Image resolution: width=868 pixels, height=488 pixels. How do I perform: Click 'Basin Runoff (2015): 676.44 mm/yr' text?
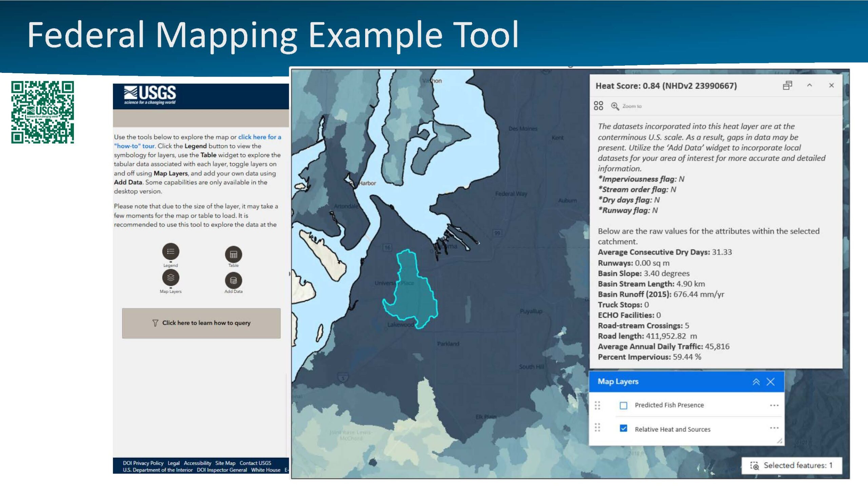pyautogui.click(x=661, y=294)
